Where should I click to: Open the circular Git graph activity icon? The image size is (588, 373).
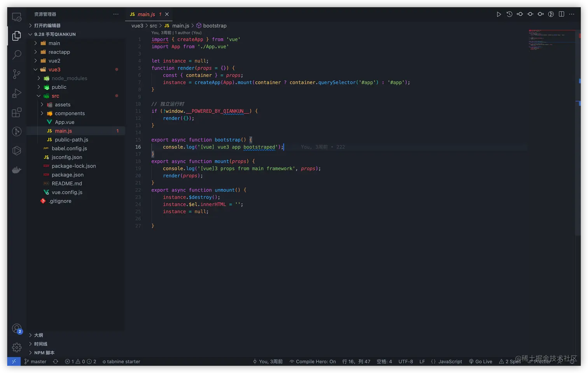click(17, 131)
